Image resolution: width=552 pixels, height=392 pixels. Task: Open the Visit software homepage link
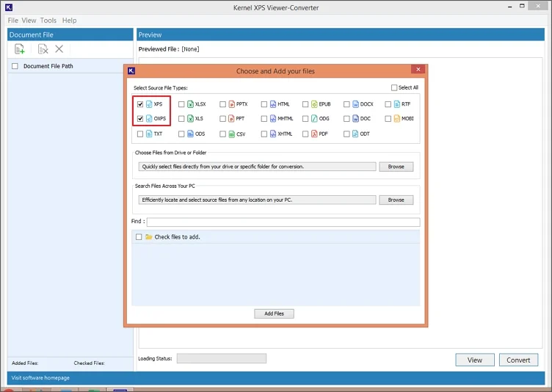40,378
